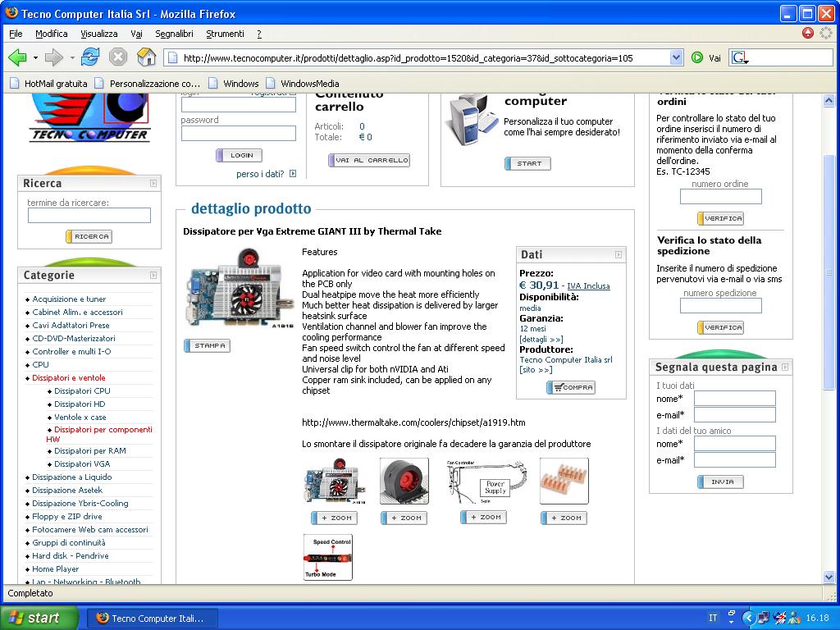Open the Back button history dropdown arrow
840x630 pixels.
35,57
